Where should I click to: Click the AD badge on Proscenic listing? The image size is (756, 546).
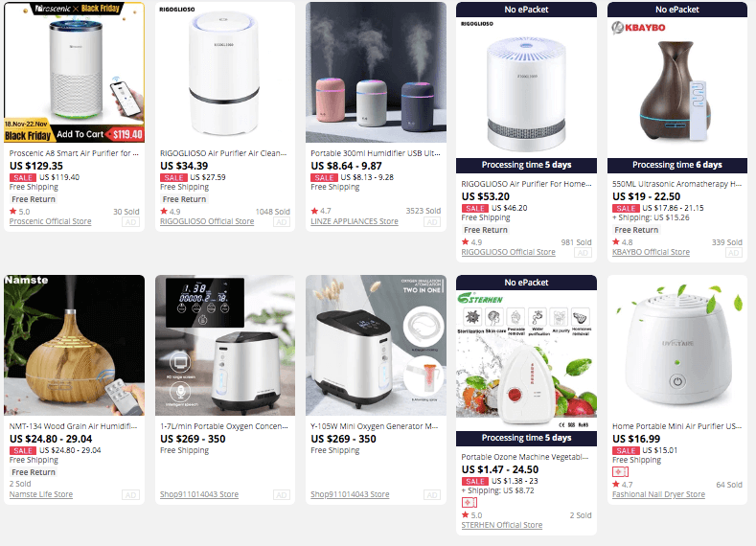point(130,222)
